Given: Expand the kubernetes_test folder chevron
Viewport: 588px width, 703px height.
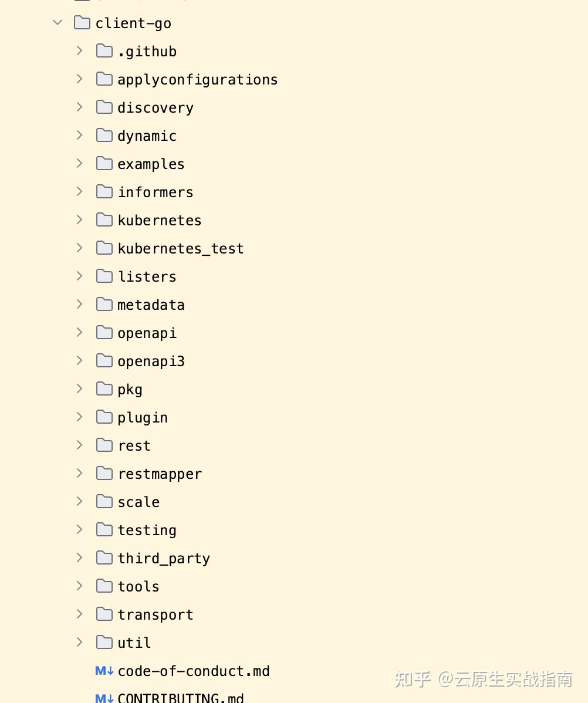Looking at the screenshot, I should (79, 248).
